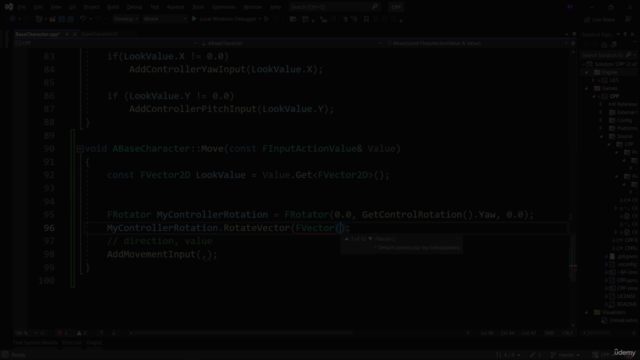This screenshot has height=360, width=640.
Task: Open the Local Windows Debugger dropdown arrow
Action: (x=260, y=19)
